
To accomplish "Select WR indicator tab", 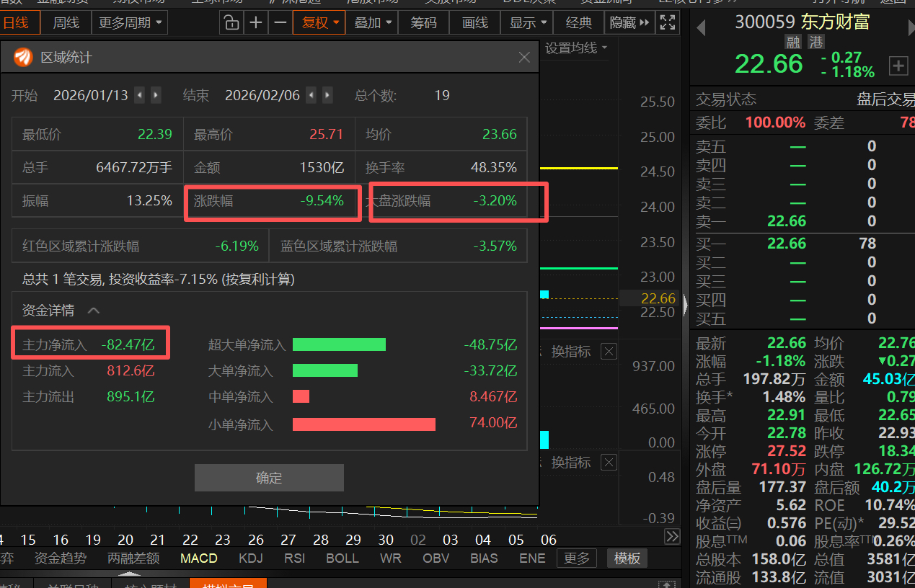I will pos(391,558).
